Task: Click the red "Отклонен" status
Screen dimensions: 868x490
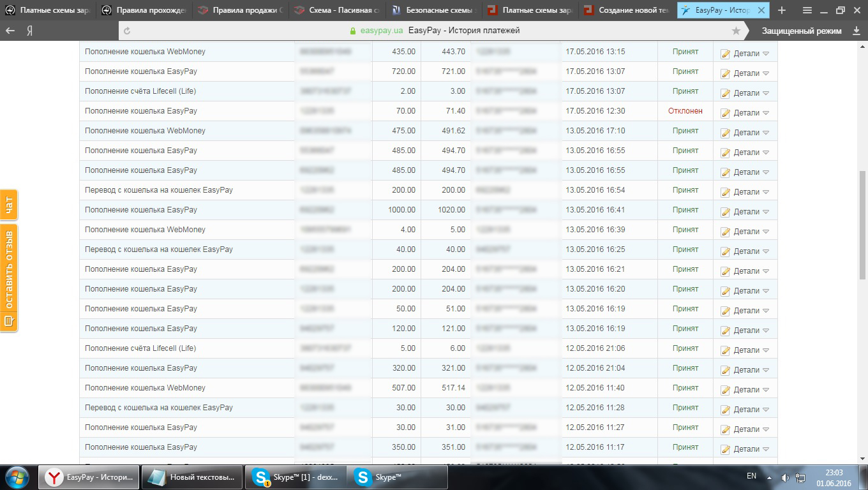Action: (x=685, y=111)
